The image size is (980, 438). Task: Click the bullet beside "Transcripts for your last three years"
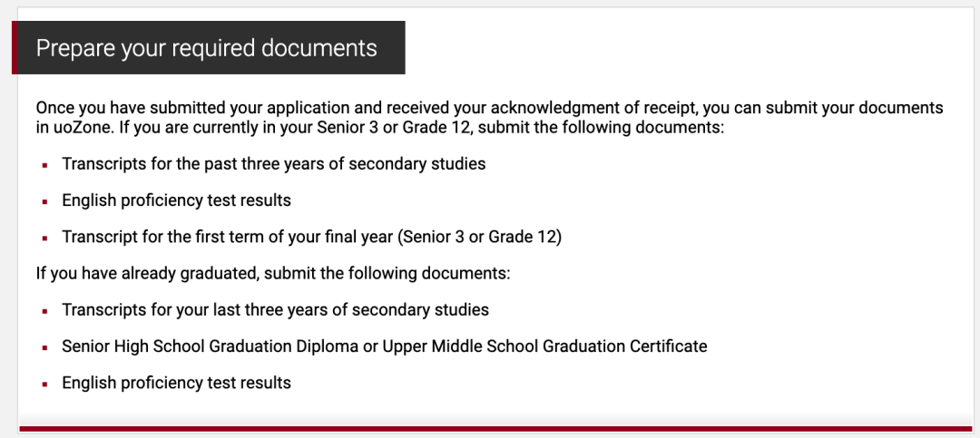(44, 311)
